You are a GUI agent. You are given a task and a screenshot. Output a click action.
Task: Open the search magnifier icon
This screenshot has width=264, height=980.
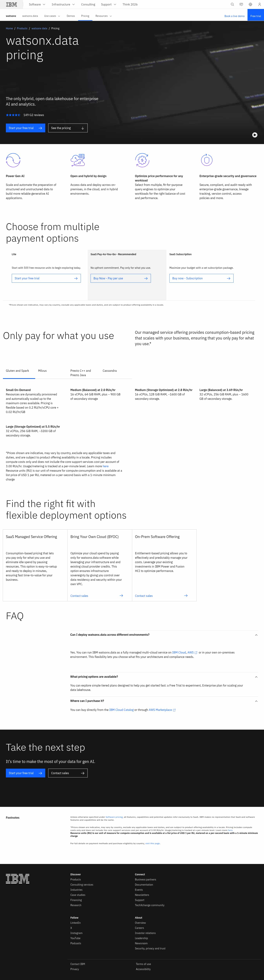click(232, 5)
